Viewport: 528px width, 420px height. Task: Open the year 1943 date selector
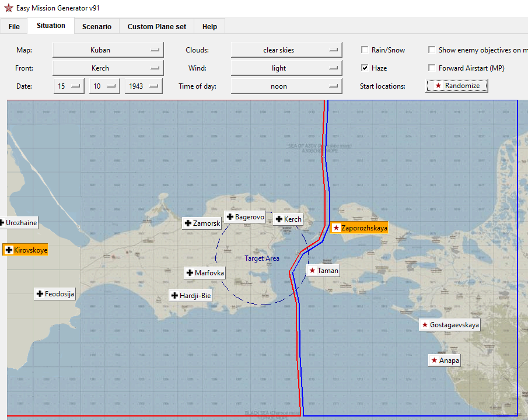(143, 86)
